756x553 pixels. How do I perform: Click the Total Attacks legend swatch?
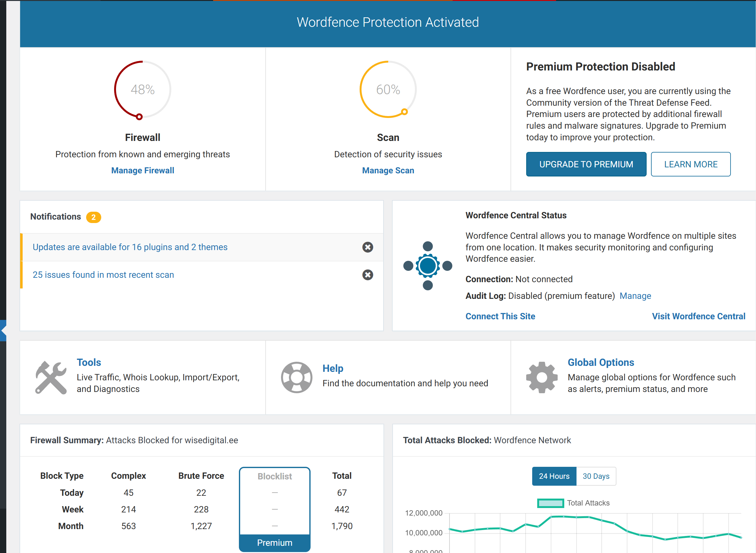click(550, 502)
